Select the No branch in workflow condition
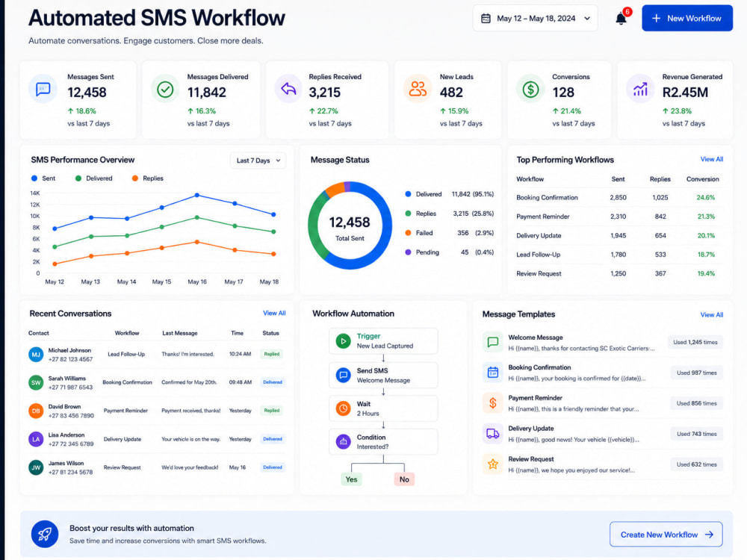 (404, 479)
